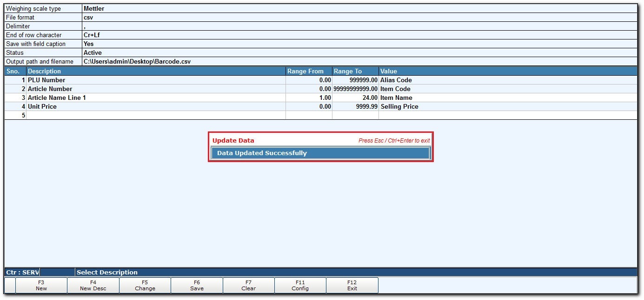Select the Article Name Line 1 row

tap(156, 98)
